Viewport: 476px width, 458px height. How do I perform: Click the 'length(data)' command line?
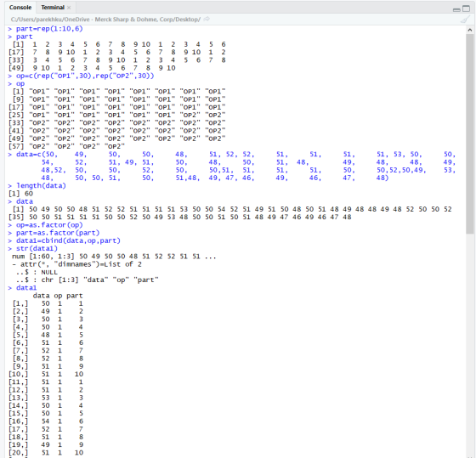(37, 185)
